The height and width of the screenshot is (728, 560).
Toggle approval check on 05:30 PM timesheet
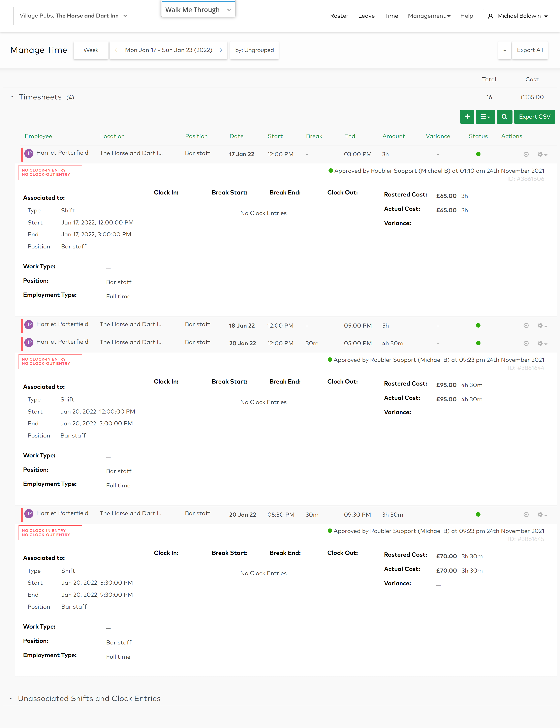tap(526, 515)
